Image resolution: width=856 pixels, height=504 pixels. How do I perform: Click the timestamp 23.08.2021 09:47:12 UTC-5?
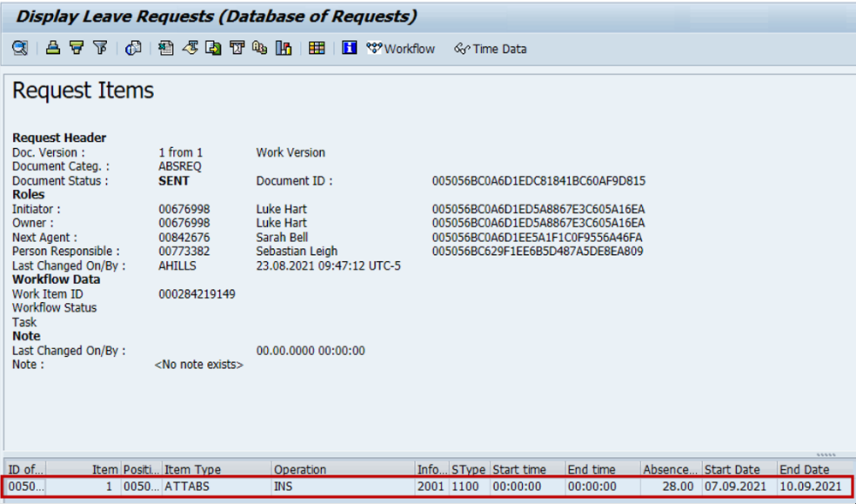(329, 266)
